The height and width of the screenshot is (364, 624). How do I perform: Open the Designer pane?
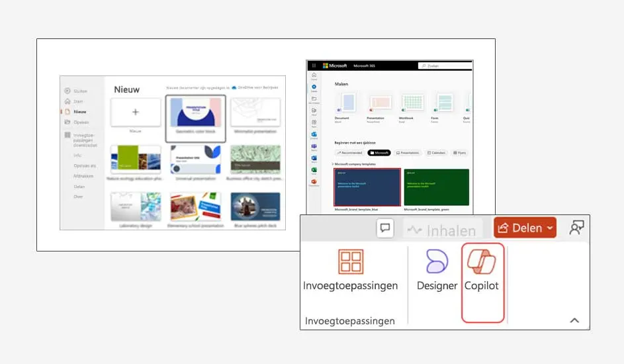point(437,270)
